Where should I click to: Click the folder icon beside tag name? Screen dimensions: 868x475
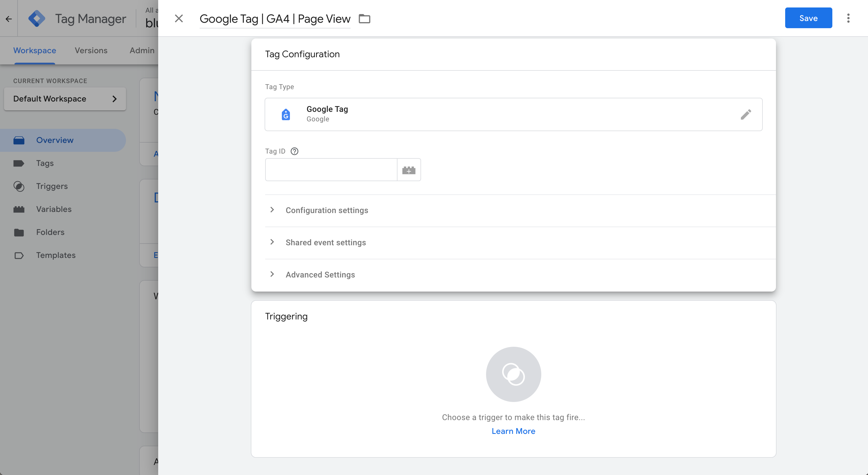[x=364, y=19]
